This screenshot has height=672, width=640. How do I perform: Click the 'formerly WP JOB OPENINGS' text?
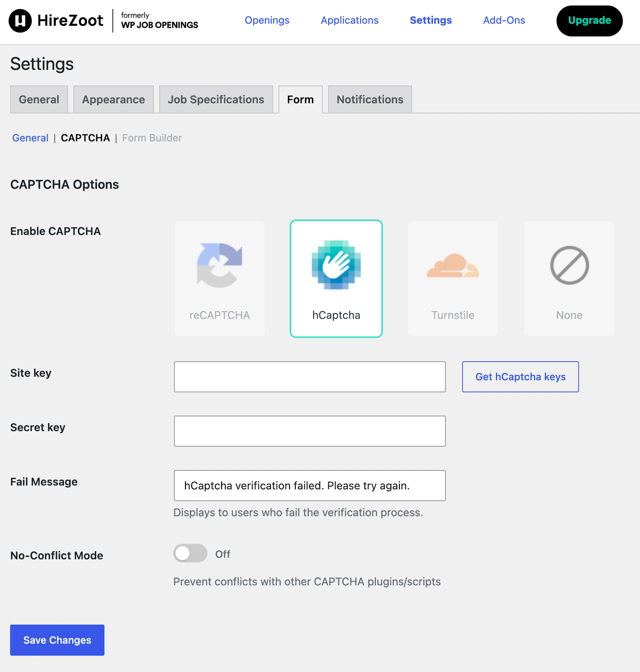click(159, 21)
